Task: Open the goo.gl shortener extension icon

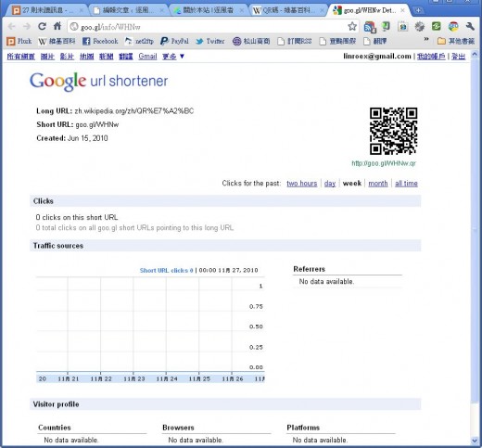Action: click(x=453, y=27)
